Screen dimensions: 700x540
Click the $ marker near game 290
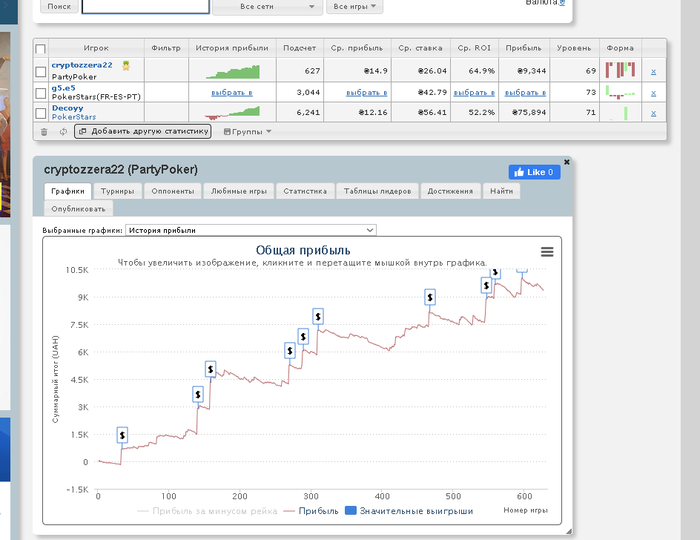303,336
